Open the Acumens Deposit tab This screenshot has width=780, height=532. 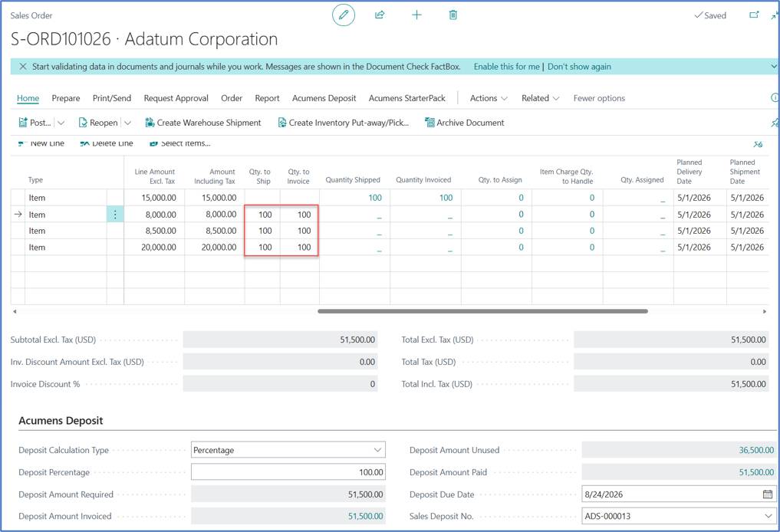[324, 98]
